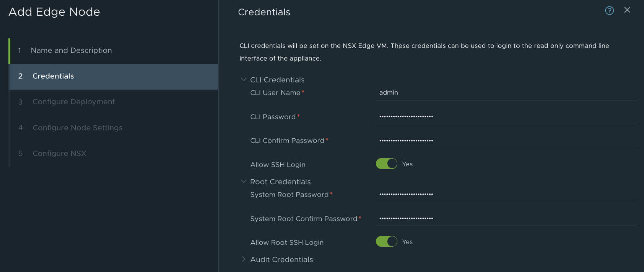
Task: Collapse the Root Credentials section
Action: (x=244, y=182)
